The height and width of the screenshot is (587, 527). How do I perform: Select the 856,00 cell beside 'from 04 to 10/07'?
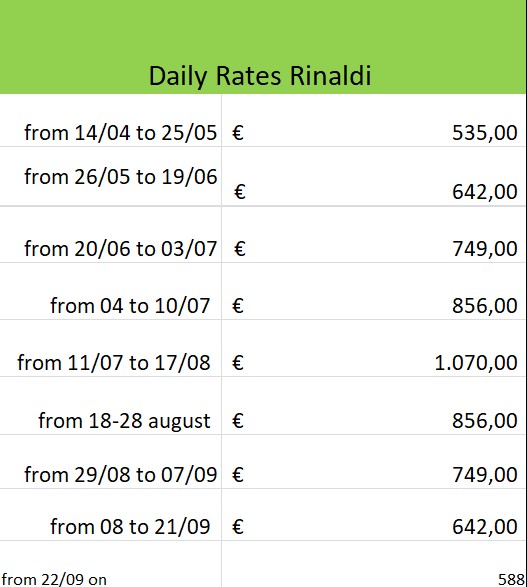tap(374, 291)
